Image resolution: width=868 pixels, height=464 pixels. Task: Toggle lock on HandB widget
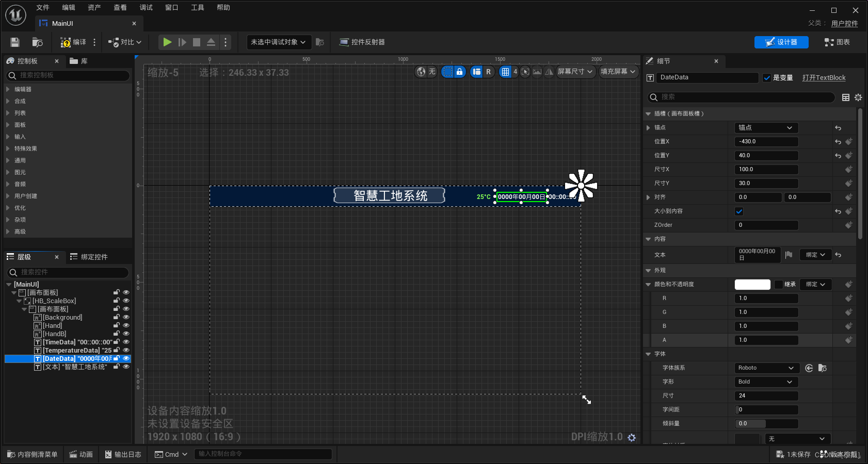click(117, 334)
